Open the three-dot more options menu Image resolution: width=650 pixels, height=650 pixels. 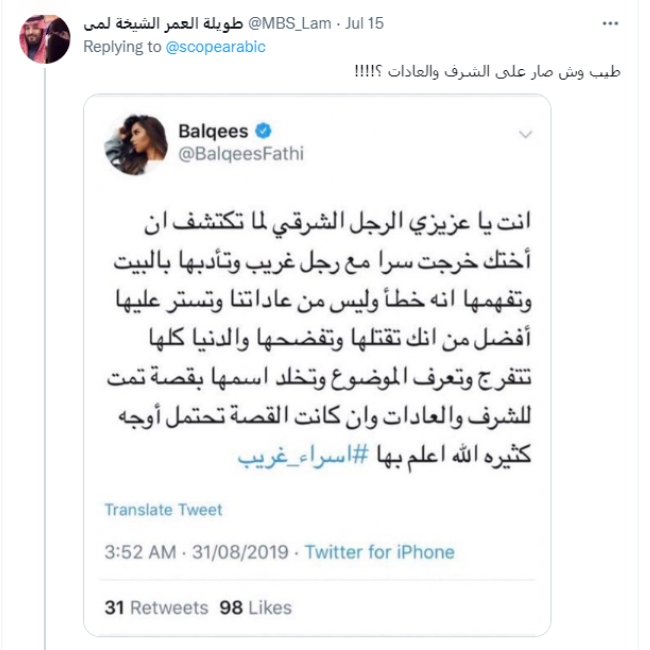610,22
